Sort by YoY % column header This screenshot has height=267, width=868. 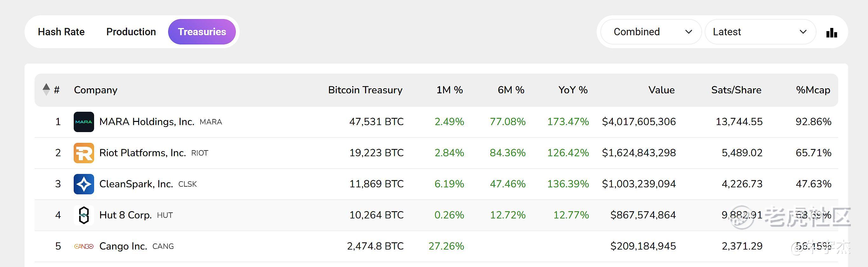click(x=573, y=90)
